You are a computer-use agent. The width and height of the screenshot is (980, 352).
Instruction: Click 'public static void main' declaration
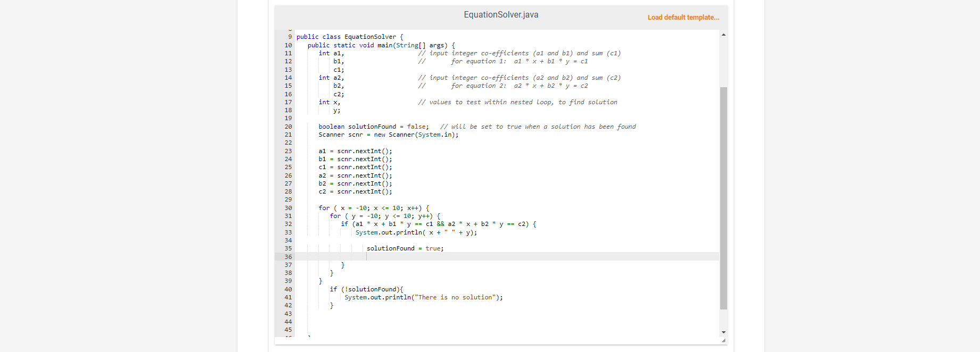(381, 45)
